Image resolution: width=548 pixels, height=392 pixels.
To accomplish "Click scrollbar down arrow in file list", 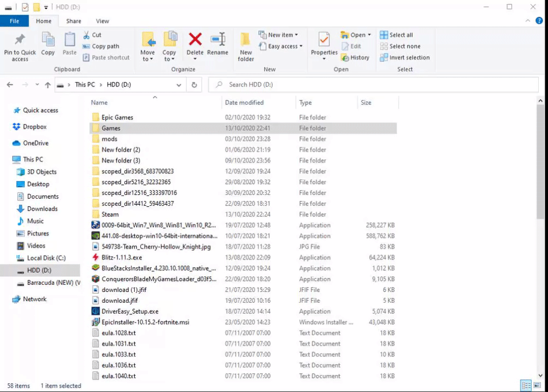I will [x=540, y=376].
